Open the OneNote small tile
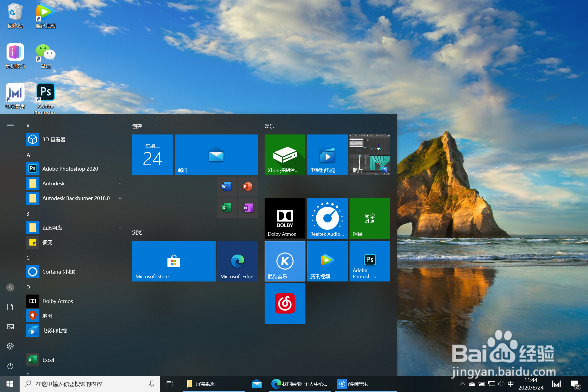Viewport: 588px width, 392px height. click(x=248, y=208)
